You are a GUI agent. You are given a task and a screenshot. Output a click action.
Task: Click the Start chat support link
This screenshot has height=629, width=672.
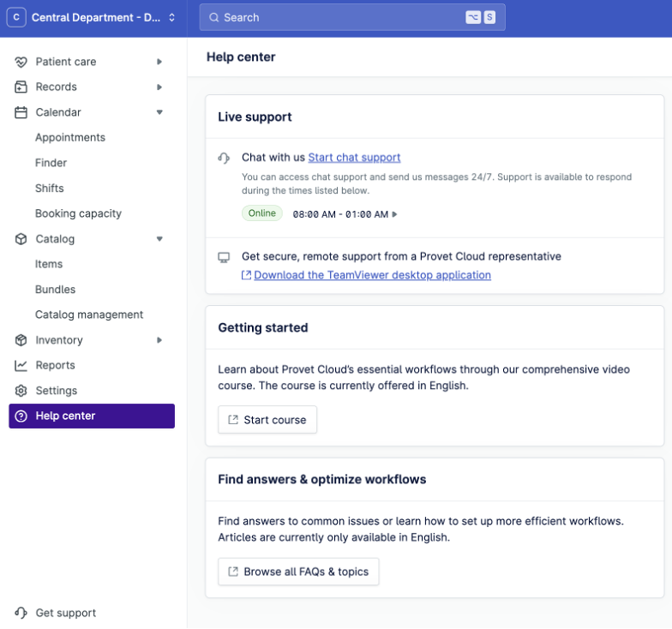coord(354,158)
